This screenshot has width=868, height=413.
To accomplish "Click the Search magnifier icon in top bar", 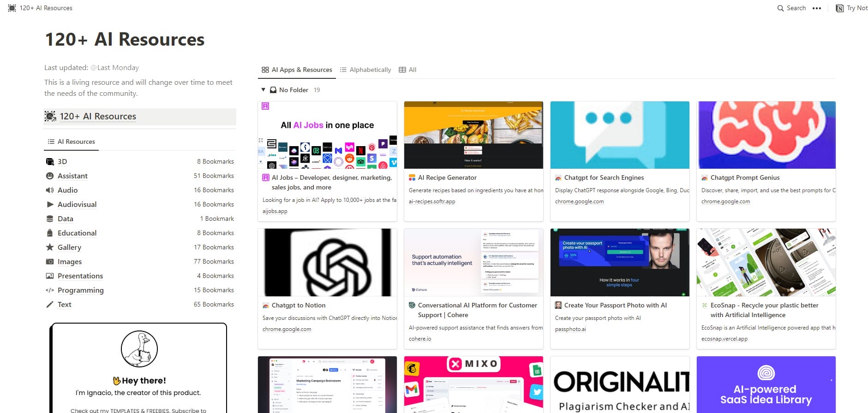I will pos(780,8).
